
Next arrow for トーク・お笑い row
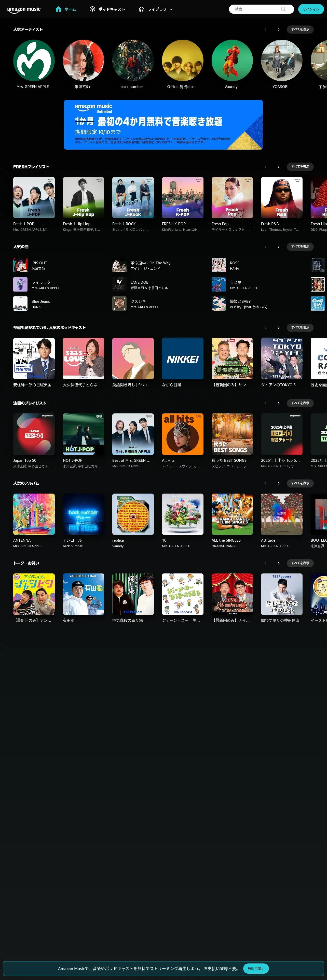tap(279, 563)
